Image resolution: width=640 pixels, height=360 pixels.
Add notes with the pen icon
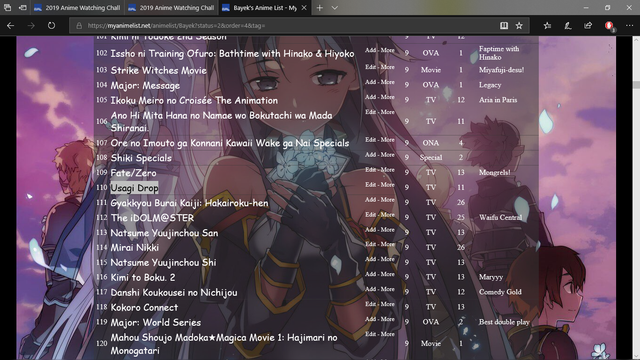[x=568, y=26]
